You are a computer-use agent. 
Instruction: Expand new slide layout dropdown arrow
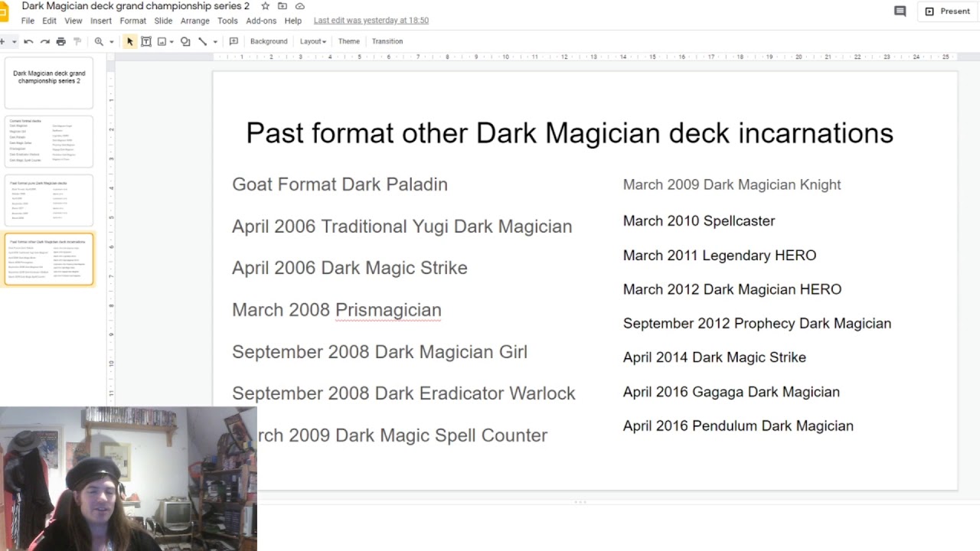pyautogui.click(x=14, y=41)
